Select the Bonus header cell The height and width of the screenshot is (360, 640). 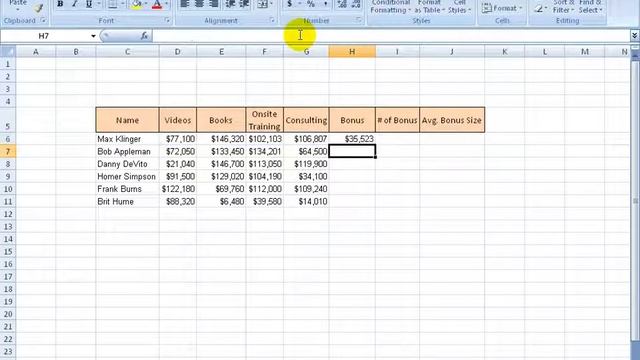pos(352,120)
